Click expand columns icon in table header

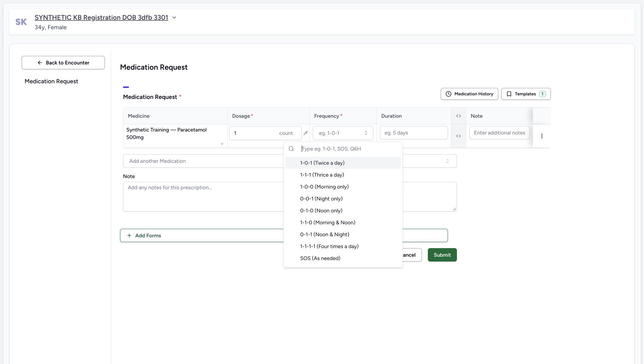click(458, 116)
